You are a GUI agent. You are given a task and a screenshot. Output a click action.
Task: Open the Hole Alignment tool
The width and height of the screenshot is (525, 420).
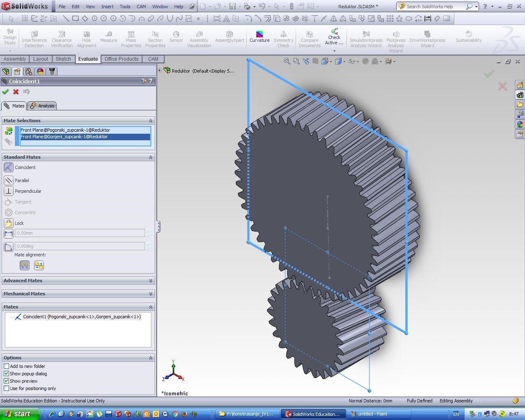tap(87, 39)
